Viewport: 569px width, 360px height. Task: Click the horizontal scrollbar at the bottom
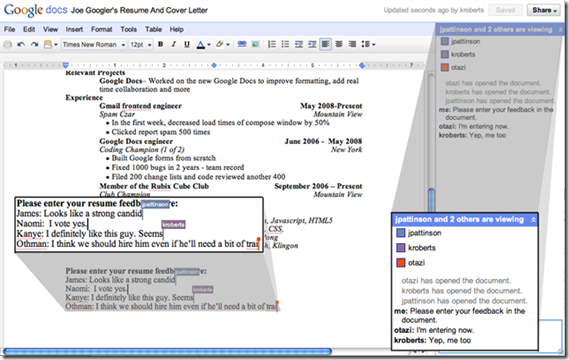167,351
